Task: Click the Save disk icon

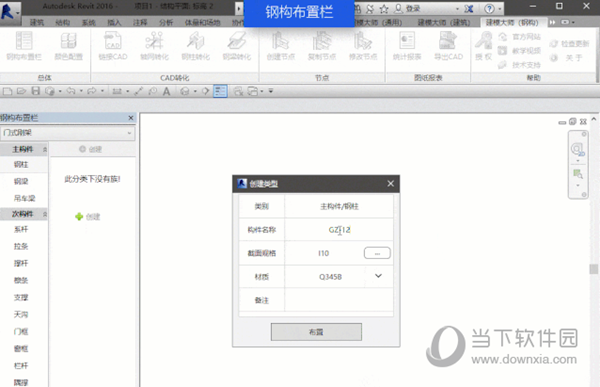Action: pos(36,91)
